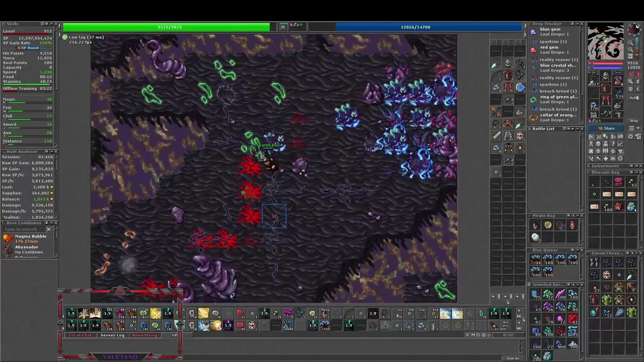644x362 pixels.
Task: Click backpack slot in equipment panel
Action: 618,80
